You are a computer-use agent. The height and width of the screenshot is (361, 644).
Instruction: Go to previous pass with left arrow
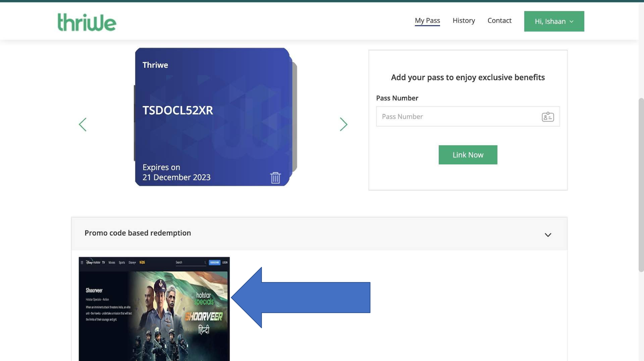[83, 125]
